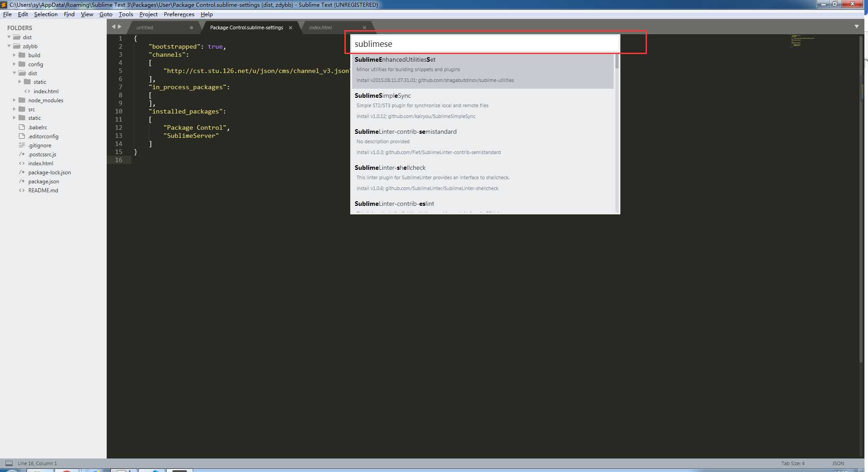Open .editorconfig file
This screenshot has width=868, height=472.
tap(43, 136)
